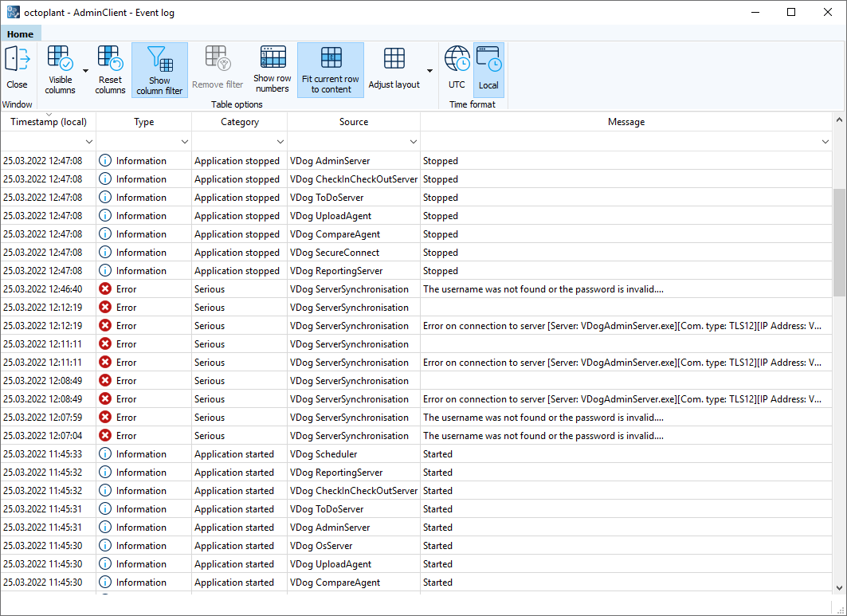
Task: Toggle the Remove filter option
Action: [217, 68]
